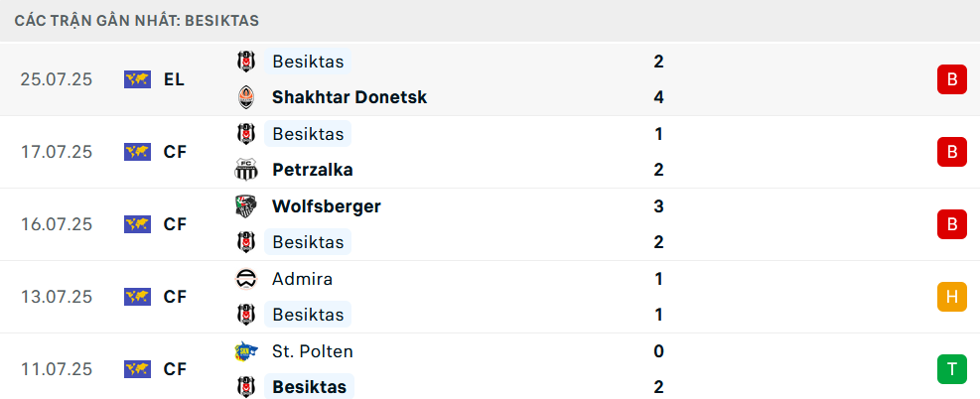Select the St. Polten team name

313,351
